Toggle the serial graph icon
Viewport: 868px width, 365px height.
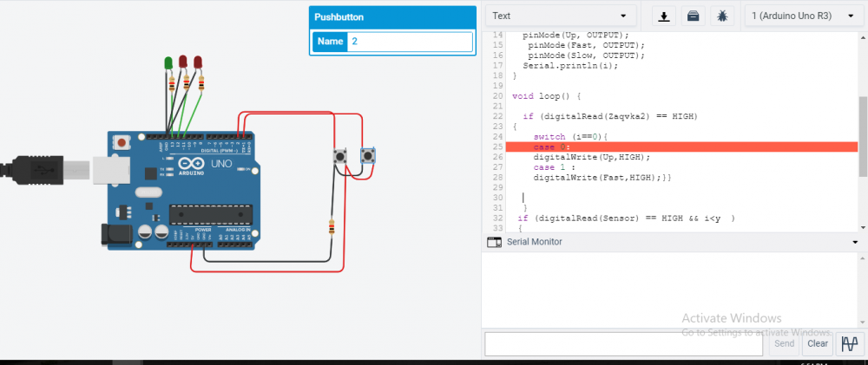[x=849, y=343]
